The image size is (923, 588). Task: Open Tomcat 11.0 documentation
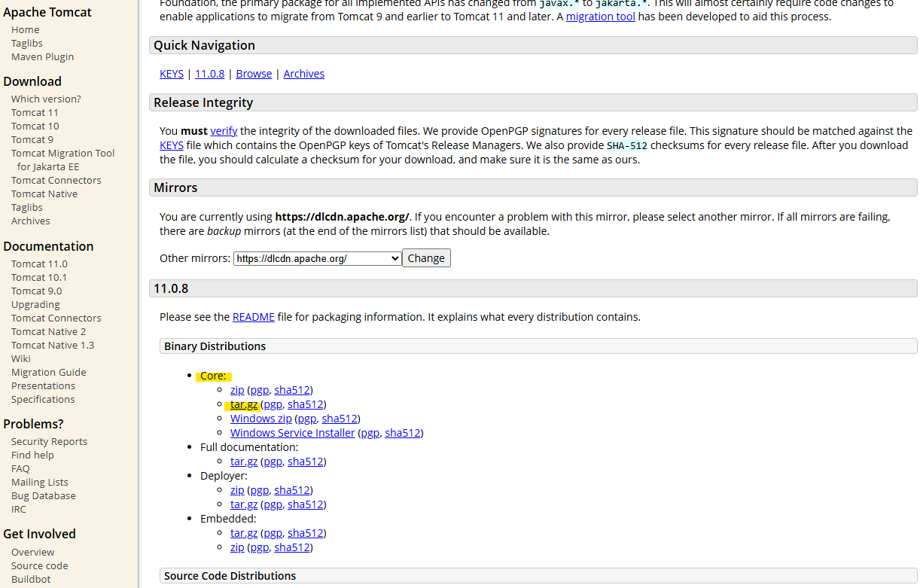pos(39,264)
